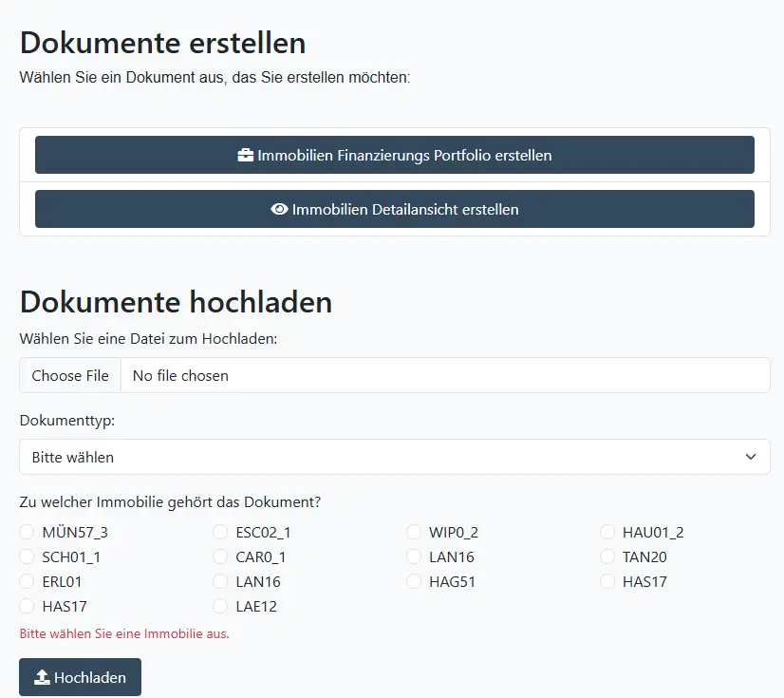Select the WIP0_2 property radio button
This screenshot has height=698, width=784.
point(414,532)
